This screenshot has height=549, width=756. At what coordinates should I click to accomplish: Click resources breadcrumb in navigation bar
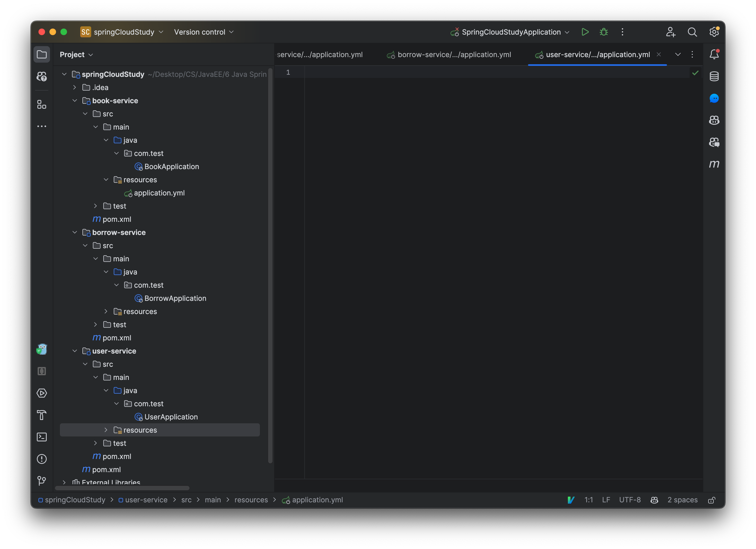251,500
